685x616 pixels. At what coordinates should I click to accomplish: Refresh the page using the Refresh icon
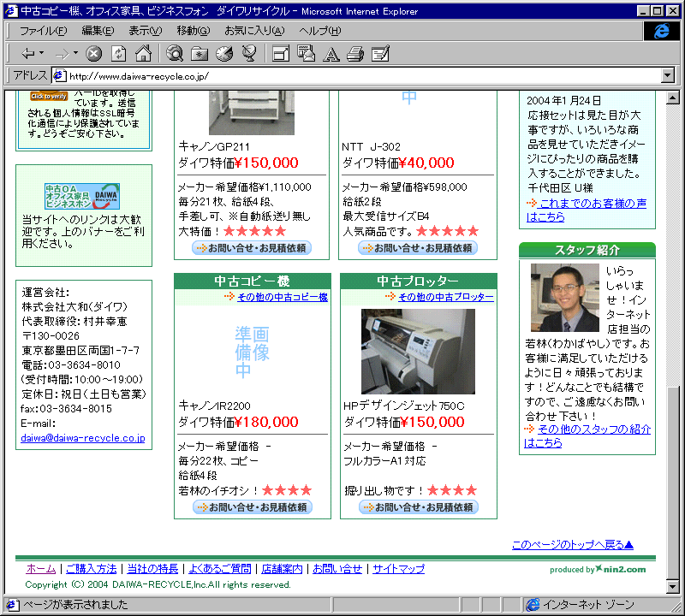pos(118,54)
